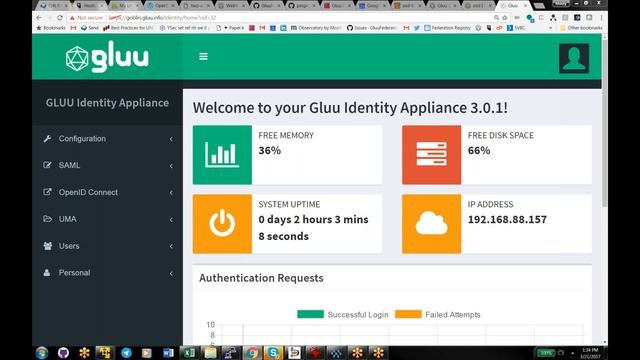Click the person icon beside Personal

(47, 272)
